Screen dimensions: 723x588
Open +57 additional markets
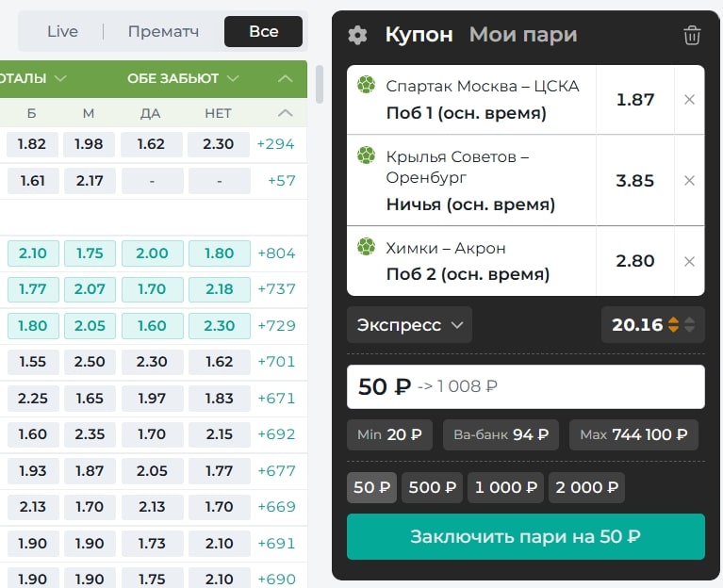(281, 181)
